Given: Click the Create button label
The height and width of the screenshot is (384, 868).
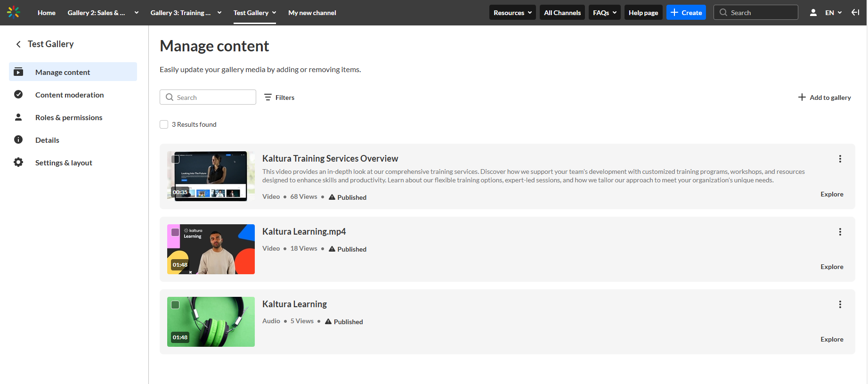Looking at the screenshot, I should (x=691, y=13).
